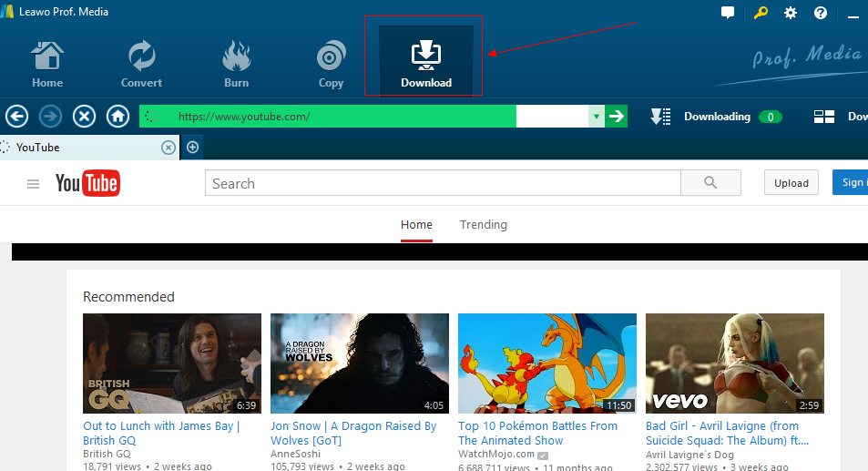Stop loading with the X button
Screen dimensions: 868x471
pyautogui.click(x=84, y=117)
